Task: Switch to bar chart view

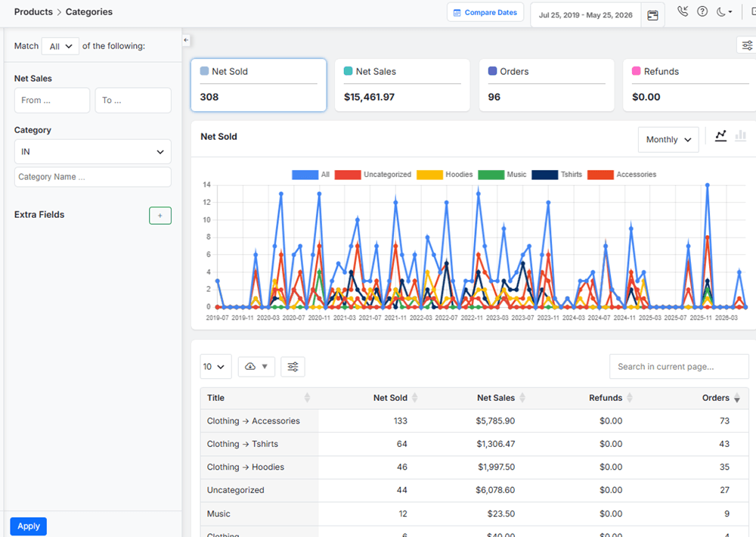Action: [741, 136]
